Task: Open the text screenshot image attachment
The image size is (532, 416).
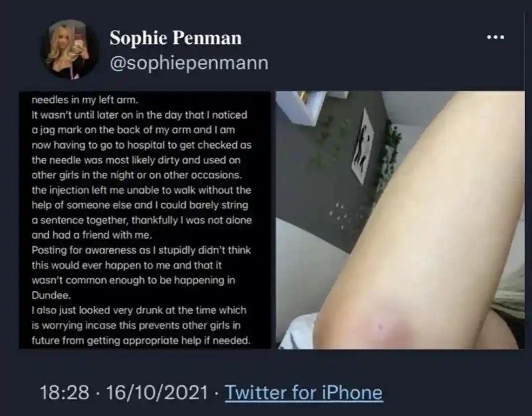Action: point(145,220)
